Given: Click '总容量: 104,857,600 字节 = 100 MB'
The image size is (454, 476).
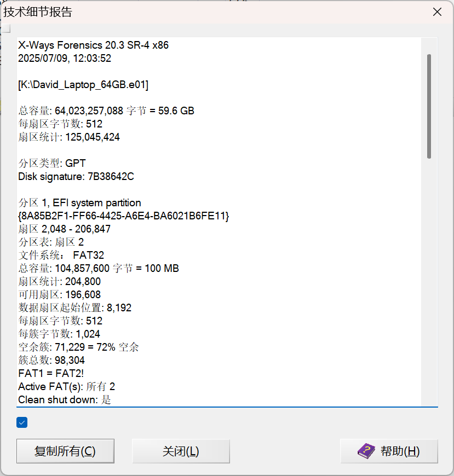Looking at the screenshot, I should 99,268.
